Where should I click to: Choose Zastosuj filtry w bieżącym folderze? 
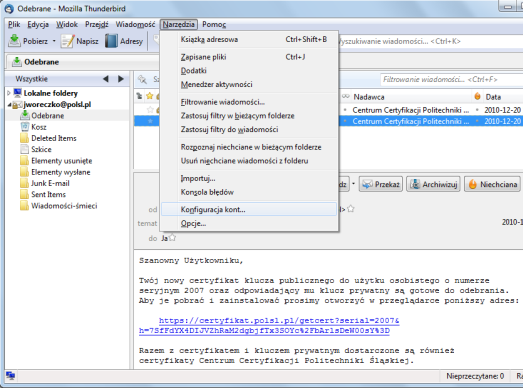click(249, 116)
